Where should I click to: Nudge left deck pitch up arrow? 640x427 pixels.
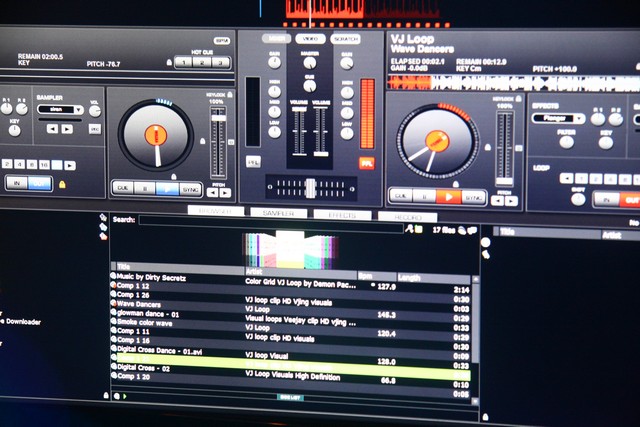click(225, 193)
